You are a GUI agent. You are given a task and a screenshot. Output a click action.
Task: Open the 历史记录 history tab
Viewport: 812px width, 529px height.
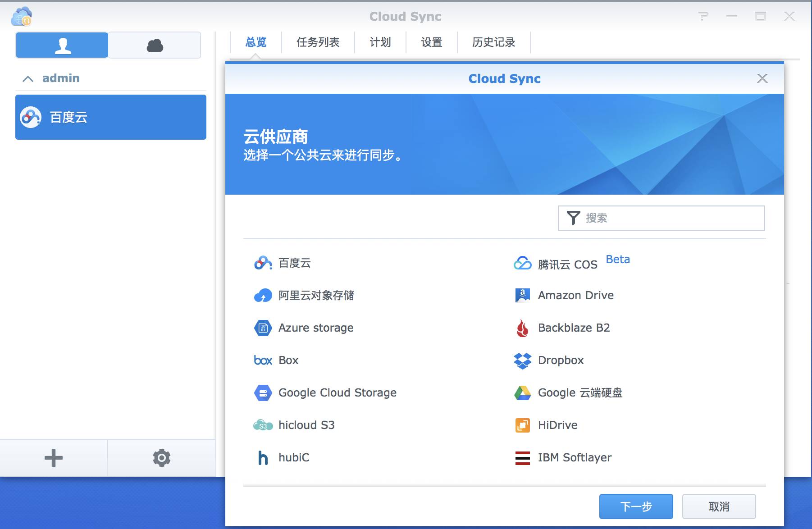pos(494,42)
